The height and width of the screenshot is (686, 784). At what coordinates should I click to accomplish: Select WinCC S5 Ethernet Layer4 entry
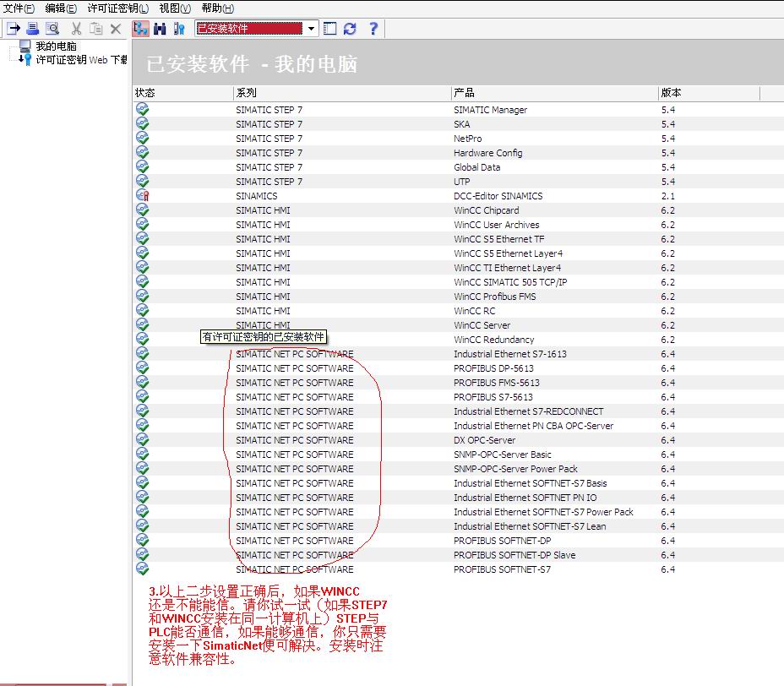[x=508, y=253]
